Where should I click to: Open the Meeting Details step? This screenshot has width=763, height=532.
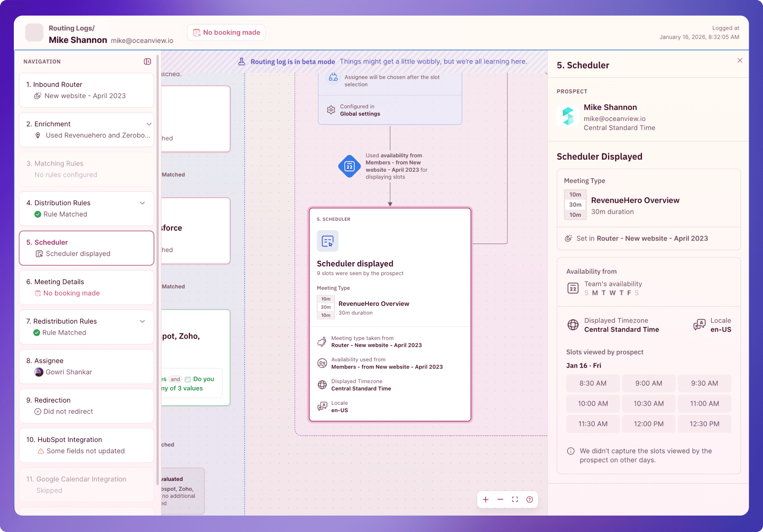pyautogui.click(x=87, y=288)
